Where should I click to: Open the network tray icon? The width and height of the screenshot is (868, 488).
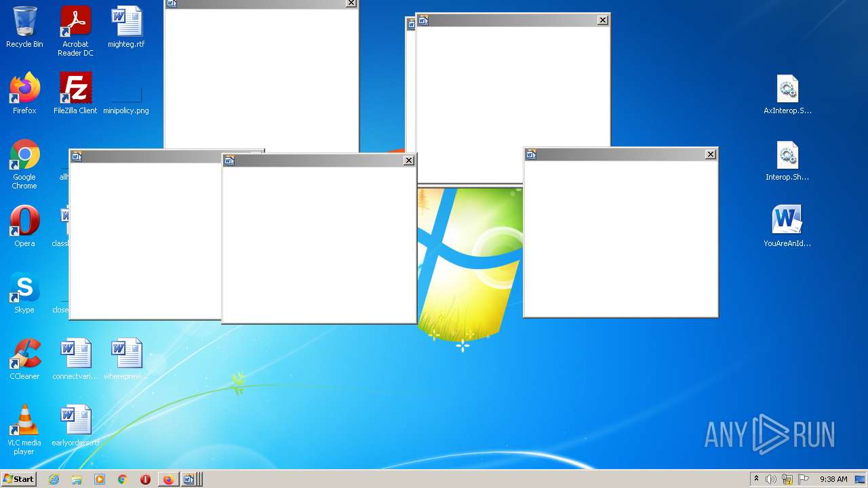coord(787,479)
